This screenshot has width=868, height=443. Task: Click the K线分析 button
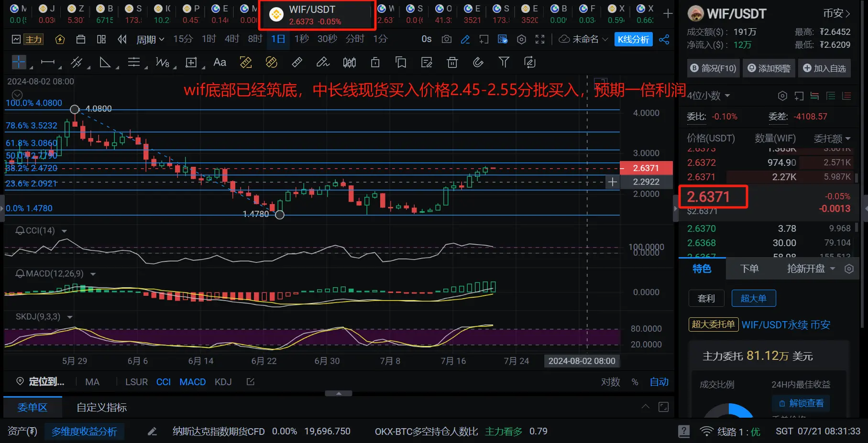click(x=633, y=39)
